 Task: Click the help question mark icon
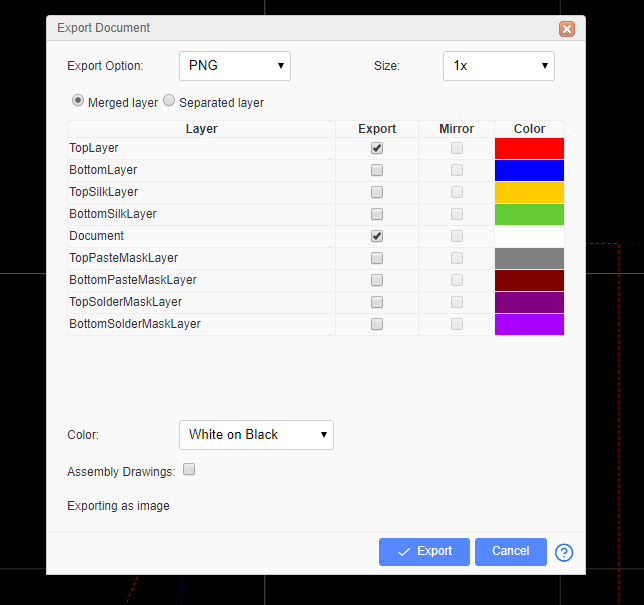[x=564, y=552]
